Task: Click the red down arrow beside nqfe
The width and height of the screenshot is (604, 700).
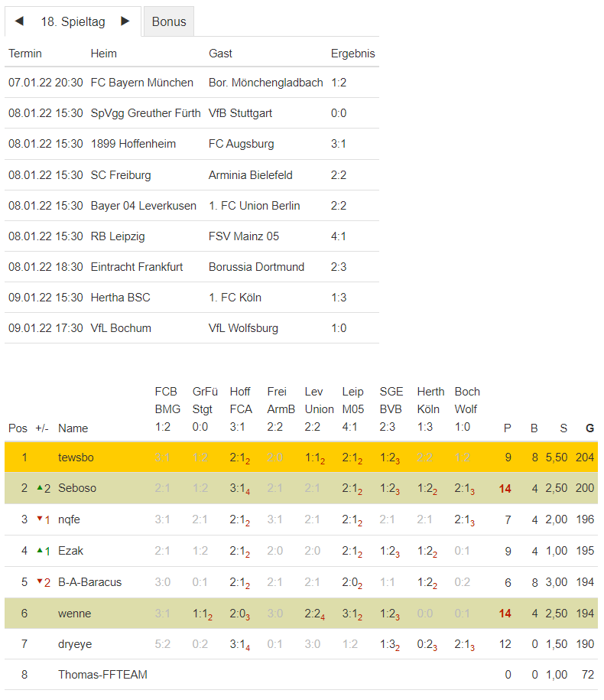Action: (x=40, y=519)
